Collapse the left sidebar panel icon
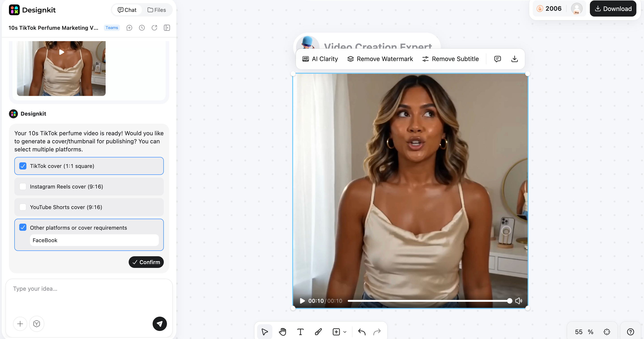Screen dimensions: 644x339 167,28
